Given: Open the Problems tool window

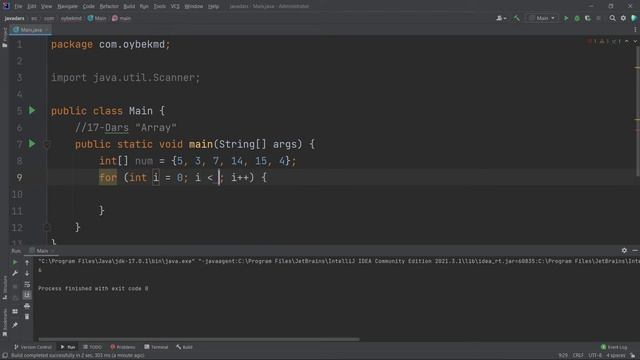Looking at the screenshot, I should (123, 347).
